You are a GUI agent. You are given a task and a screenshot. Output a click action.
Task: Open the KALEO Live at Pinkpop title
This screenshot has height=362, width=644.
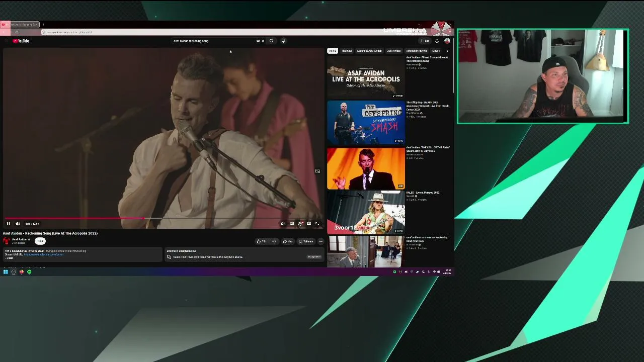(423, 193)
